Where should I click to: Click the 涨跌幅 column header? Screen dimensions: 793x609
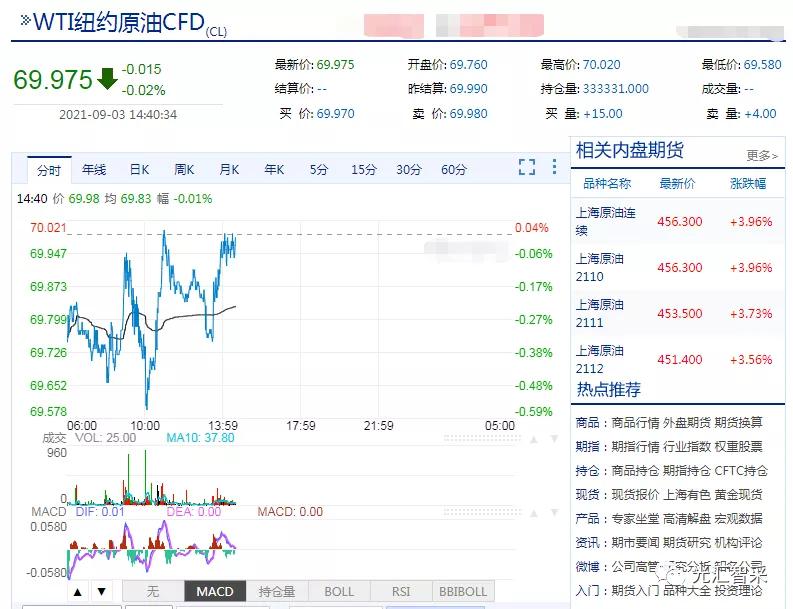[x=748, y=184]
